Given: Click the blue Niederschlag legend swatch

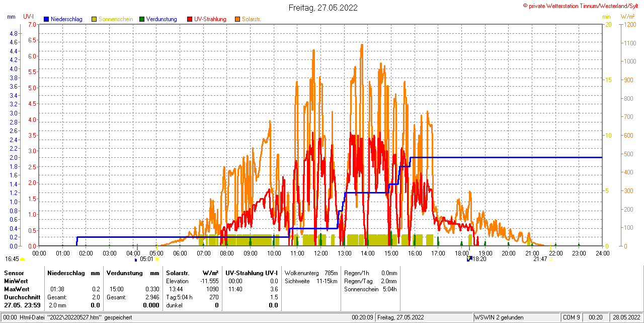Looking at the screenshot, I should click(46, 19).
